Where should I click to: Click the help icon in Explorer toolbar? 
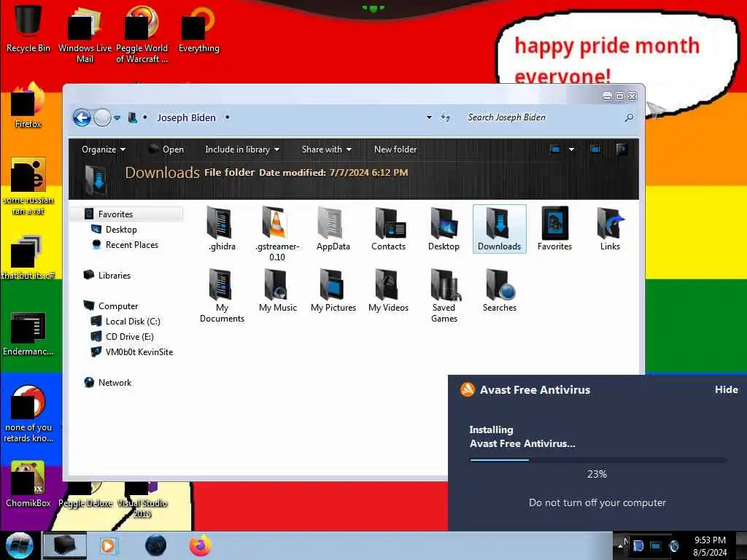[622, 149]
